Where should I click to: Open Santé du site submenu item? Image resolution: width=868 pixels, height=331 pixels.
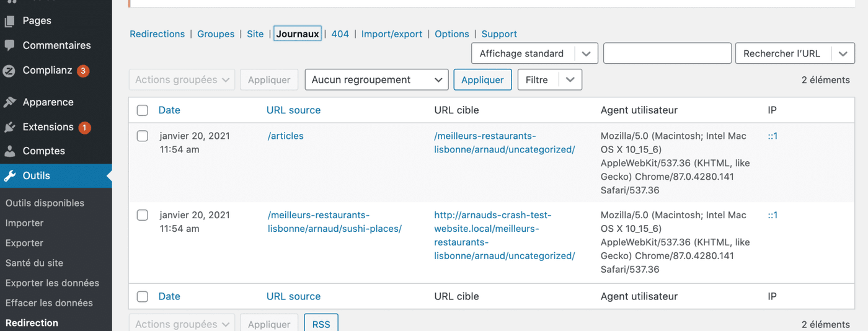pyautogui.click(x=34, y=263)
